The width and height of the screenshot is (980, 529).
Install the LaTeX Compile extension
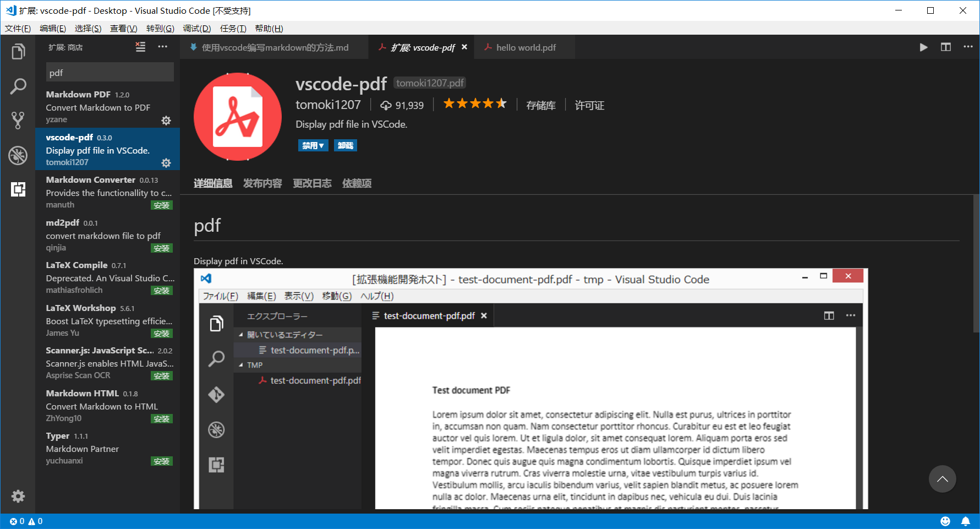click(162, 291)
